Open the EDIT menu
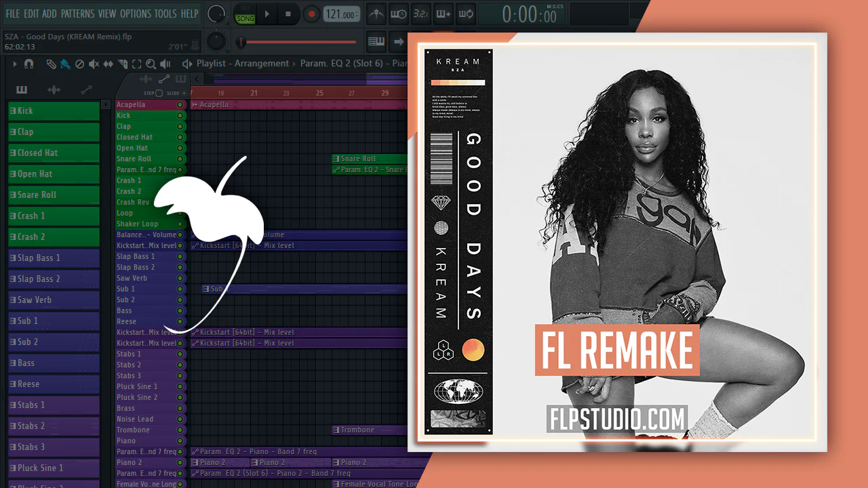 [31, 14]
